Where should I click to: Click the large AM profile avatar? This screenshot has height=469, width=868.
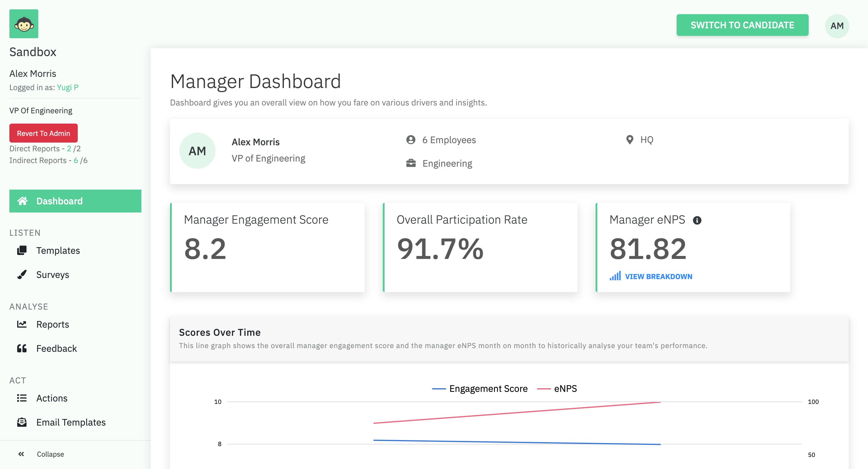[x=197, y=151]
